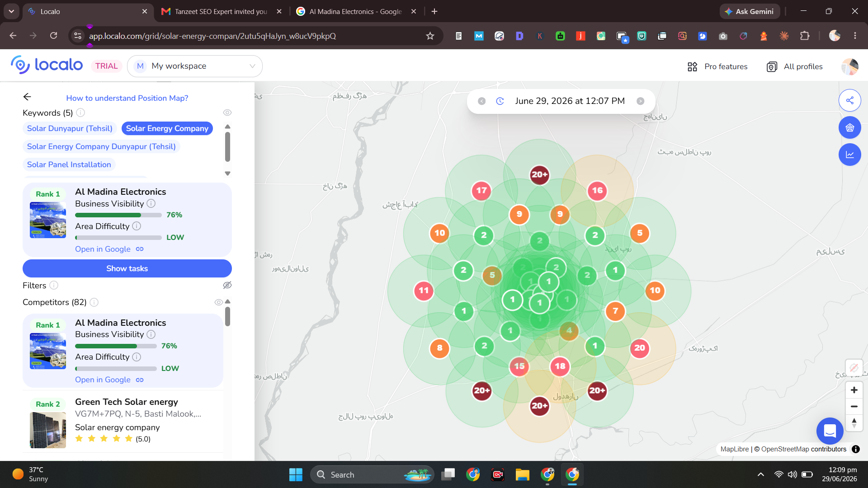Open the share map button
Screen dimensions: 868x488
[x=849, y=100]
